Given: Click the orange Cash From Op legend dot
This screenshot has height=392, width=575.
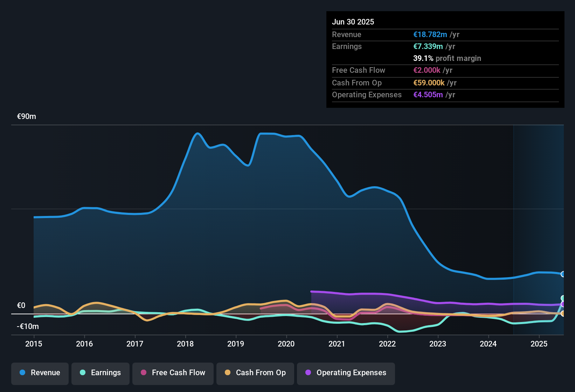Looking at the screenshot, I should pyautogui.click(x=227, y=373).
